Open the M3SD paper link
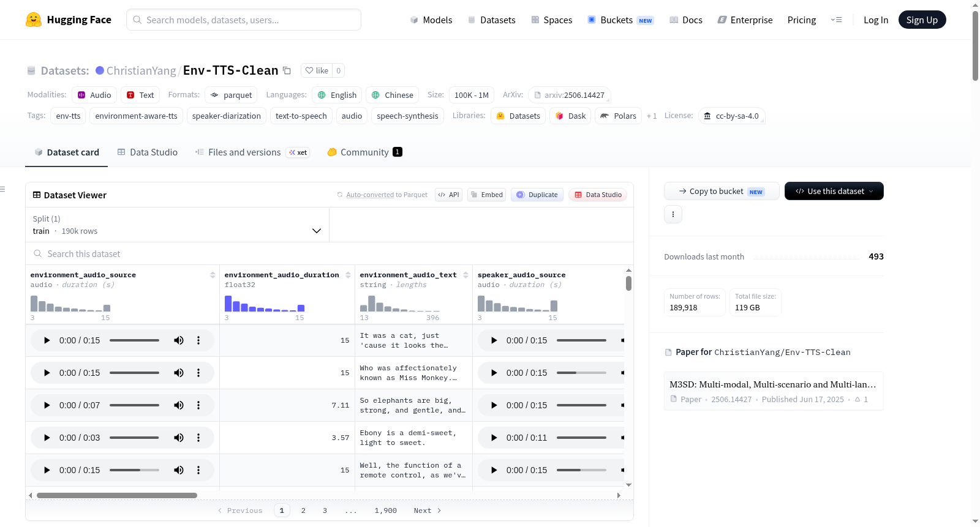Image resolution: width=980 pixels, height=527 pixels. coord(773,391)
